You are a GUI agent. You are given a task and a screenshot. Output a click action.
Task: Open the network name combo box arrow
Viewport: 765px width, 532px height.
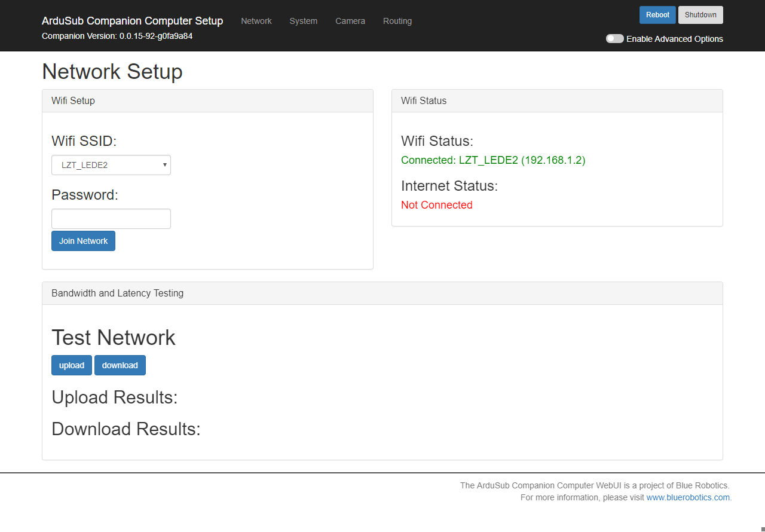(x=164, y=164)
